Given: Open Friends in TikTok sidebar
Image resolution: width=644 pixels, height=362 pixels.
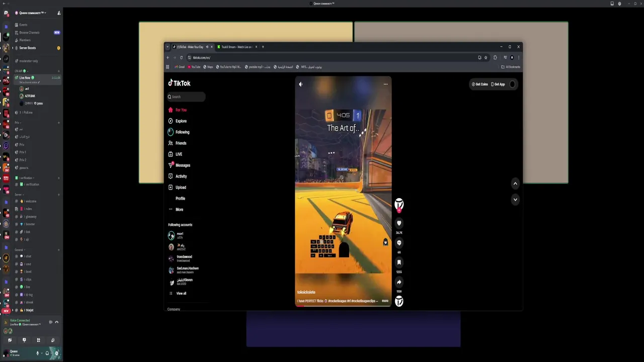Looking at the screenshot, I should point(178,143).
